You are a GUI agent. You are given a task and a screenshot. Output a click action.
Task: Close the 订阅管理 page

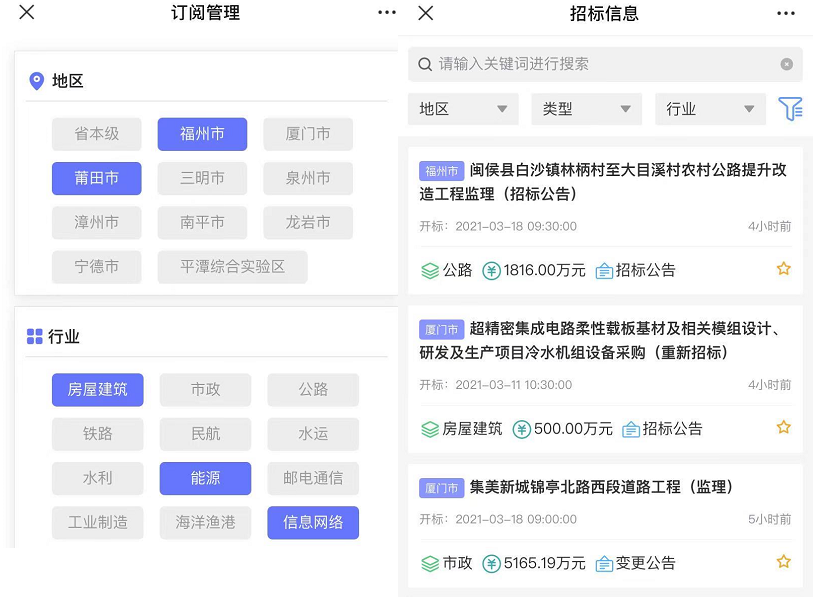click(x=27, y=13)
